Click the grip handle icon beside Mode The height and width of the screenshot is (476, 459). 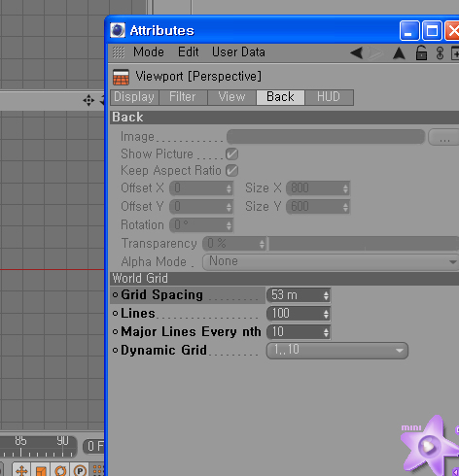point(119,52)
